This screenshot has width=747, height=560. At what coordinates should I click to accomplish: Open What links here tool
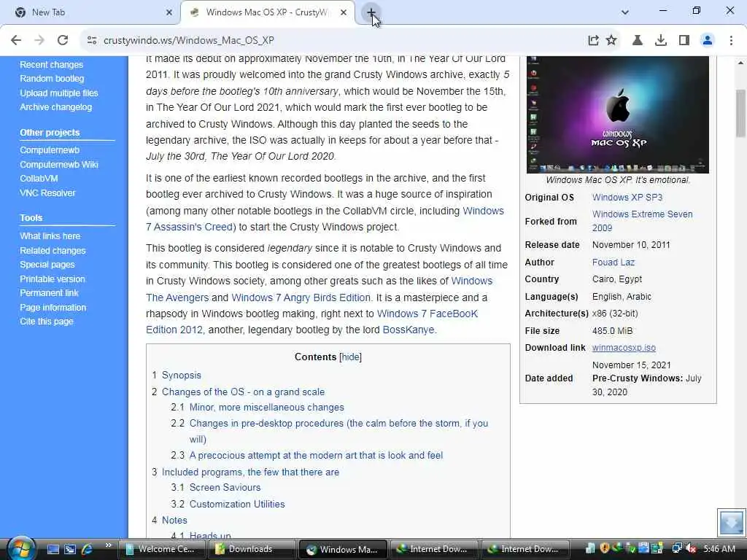[50, 236]
